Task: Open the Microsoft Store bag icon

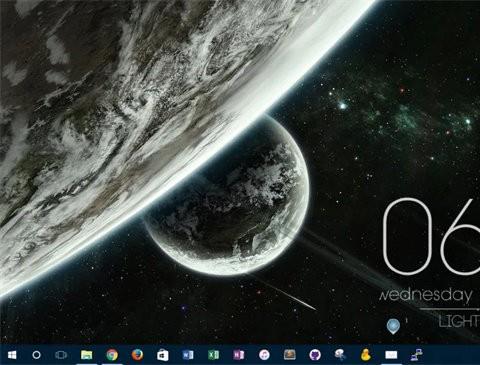Action: (x=163, y=355)
